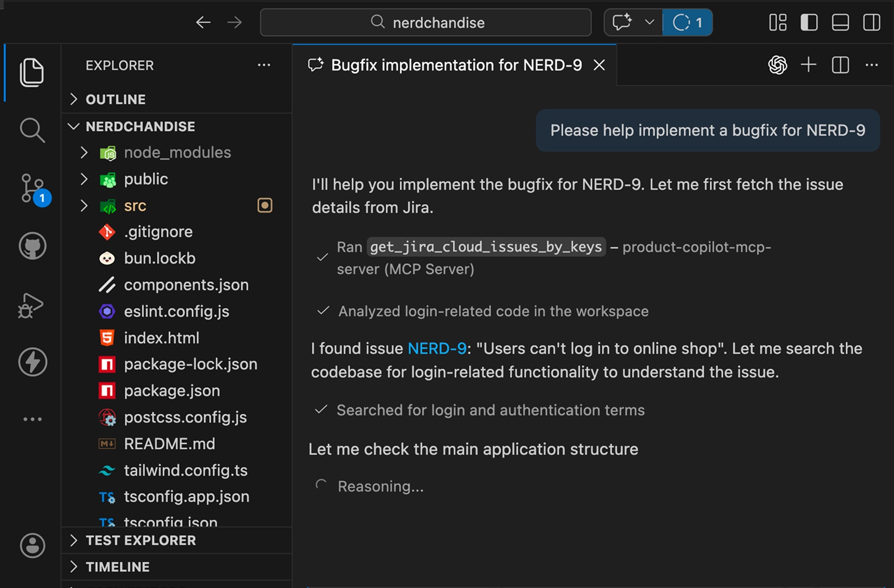This screenshot has height=588, width=894.
Task: Open Explorer more actions menu
Action: [264, 65]
